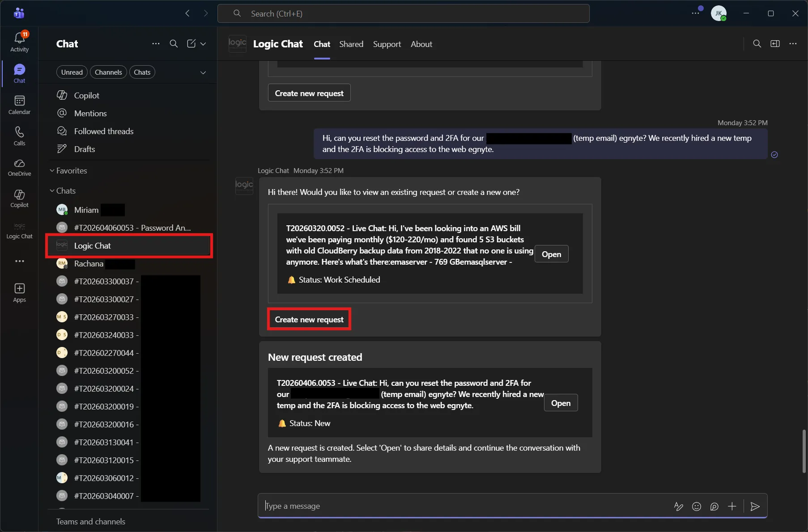This screenshot has width=808, height=532.
Task: Open chat in new window icon
Action: click(775, 44)
